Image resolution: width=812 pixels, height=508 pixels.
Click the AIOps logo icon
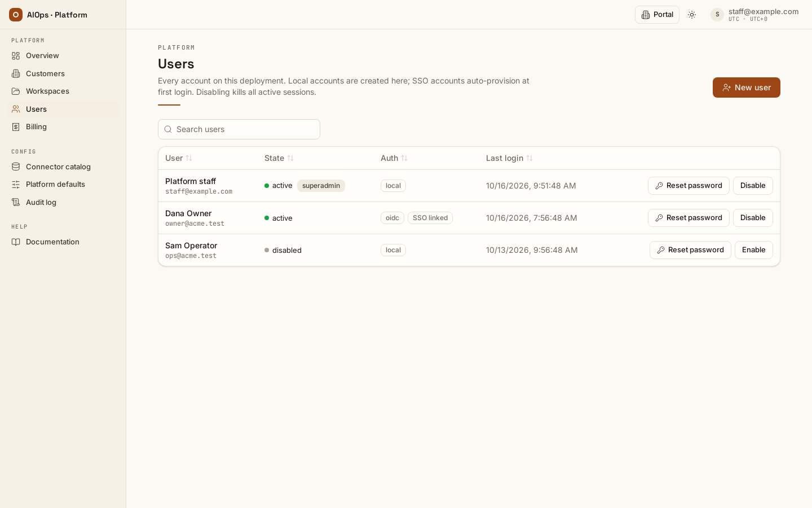click(x=16, y=15)
